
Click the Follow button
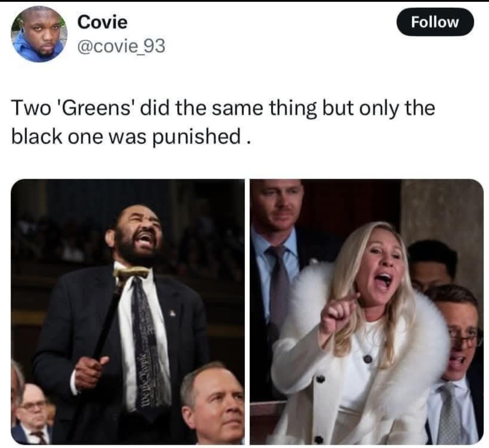(435, 22)
